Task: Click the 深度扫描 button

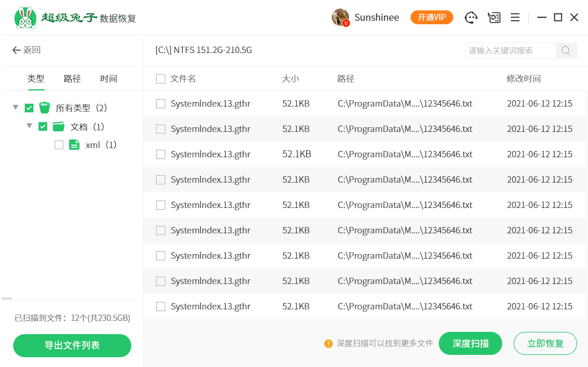Action: point(470,343)
